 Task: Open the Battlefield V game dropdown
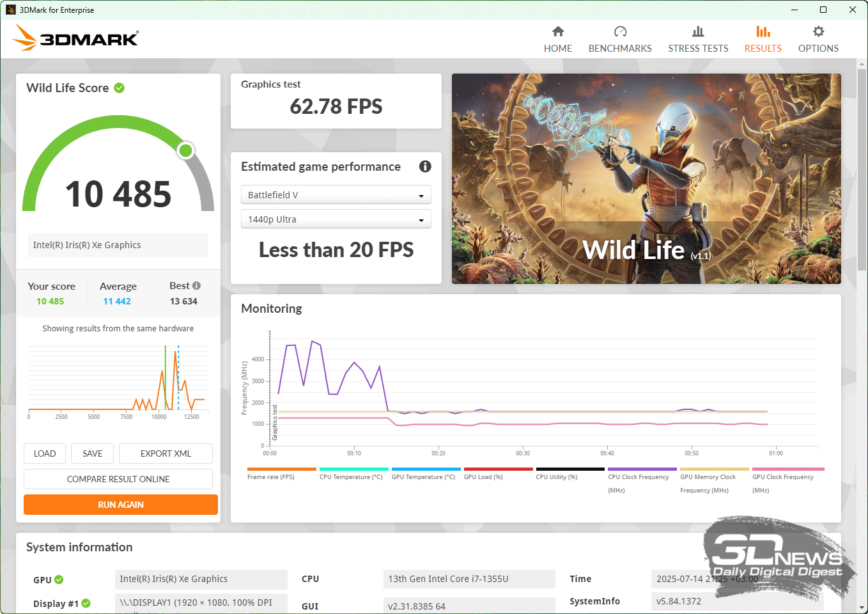[336, 194]
